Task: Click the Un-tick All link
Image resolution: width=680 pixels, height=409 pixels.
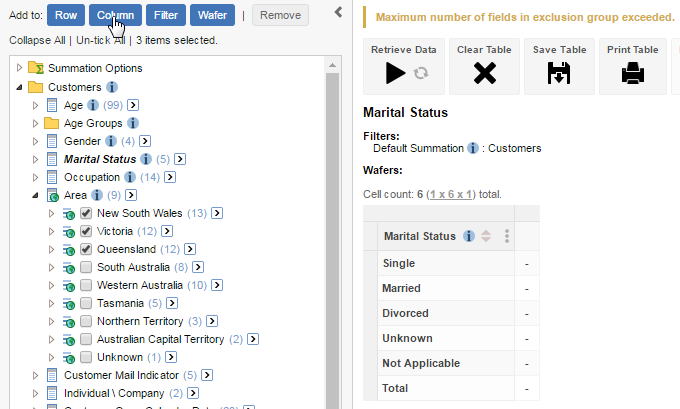Action: (100, 40)
